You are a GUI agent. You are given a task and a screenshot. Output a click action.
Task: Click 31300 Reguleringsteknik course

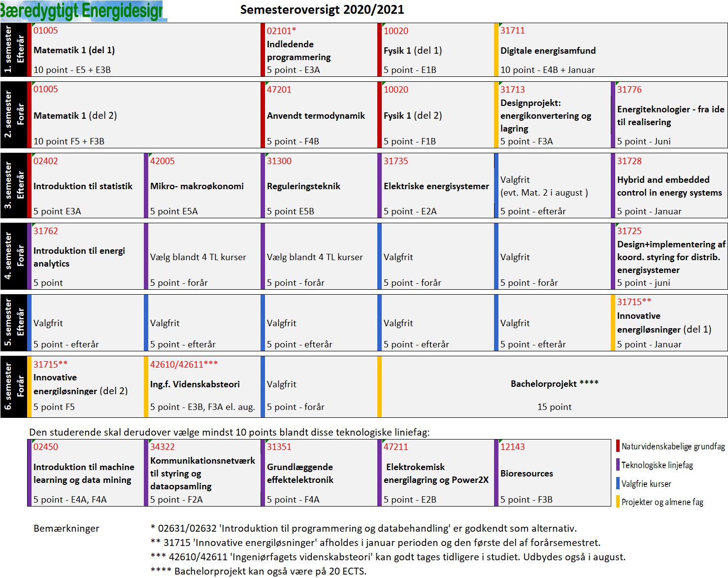pyautogui.click(x=319, y=185)
